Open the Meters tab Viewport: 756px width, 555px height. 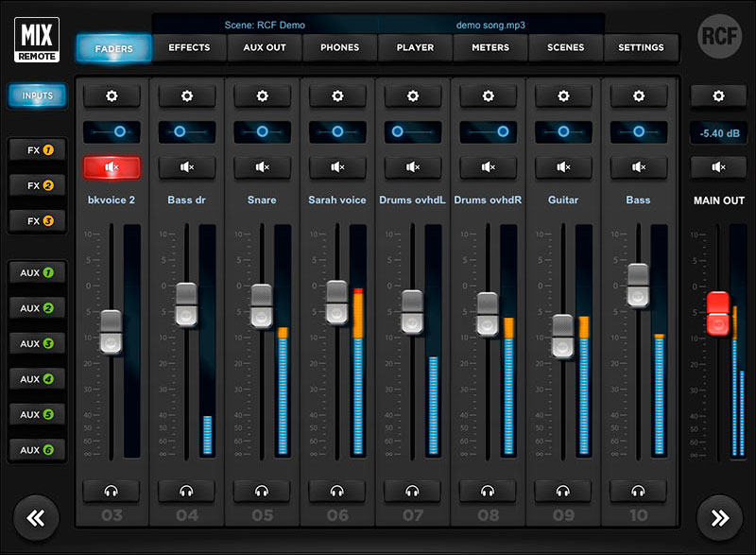[x=490, y=47]
